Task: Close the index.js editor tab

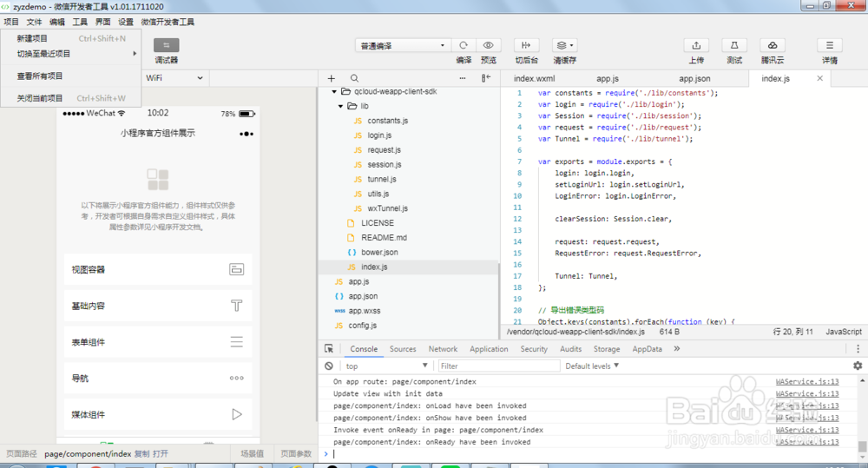Action: [820, 79]
